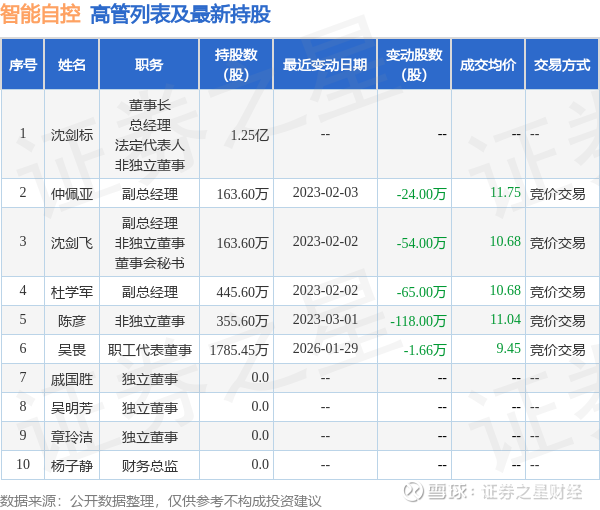The height and width of the screenshot is (510, 600).
Task: Click the 1.25亿 holding value
Action: point(250,135)
